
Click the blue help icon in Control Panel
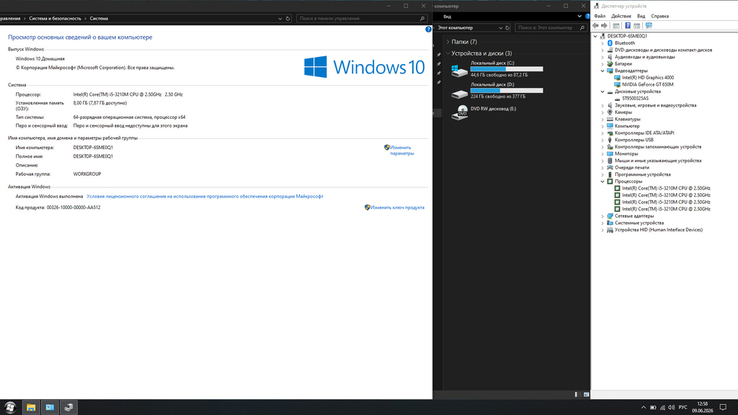click(x=428, y=29)
